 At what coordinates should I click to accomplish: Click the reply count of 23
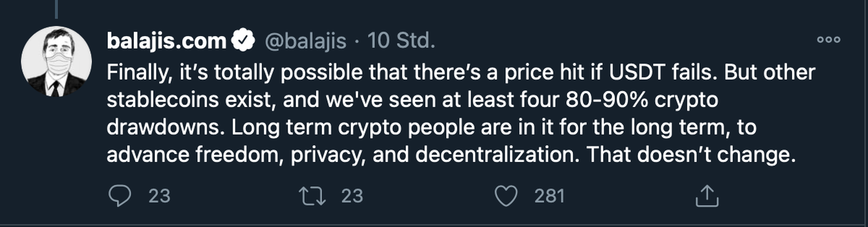159,196
